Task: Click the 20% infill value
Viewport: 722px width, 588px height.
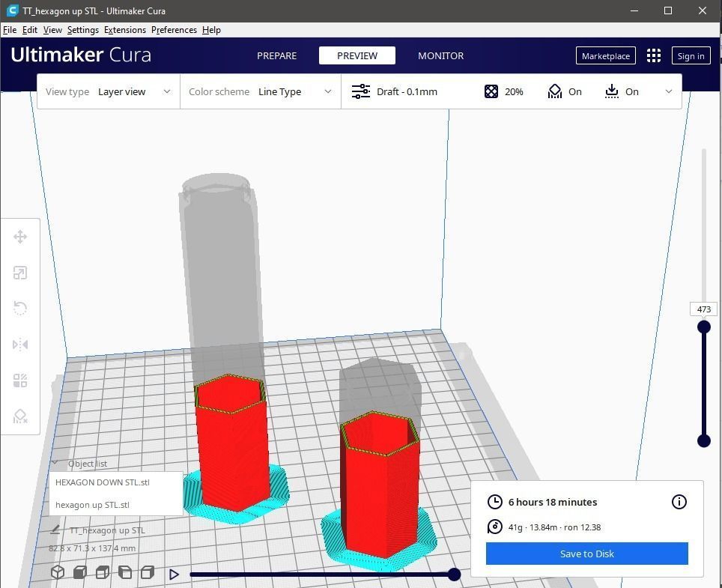Action: point(513,91)
